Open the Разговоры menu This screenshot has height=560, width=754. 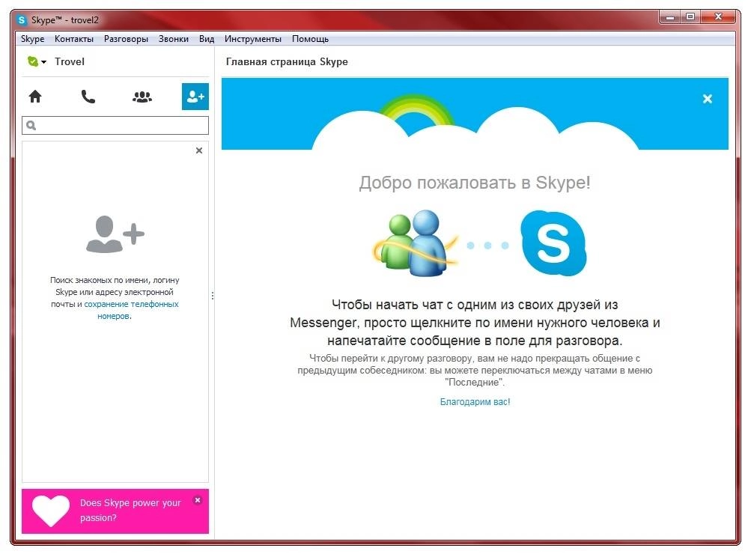(x=126, y=39)
